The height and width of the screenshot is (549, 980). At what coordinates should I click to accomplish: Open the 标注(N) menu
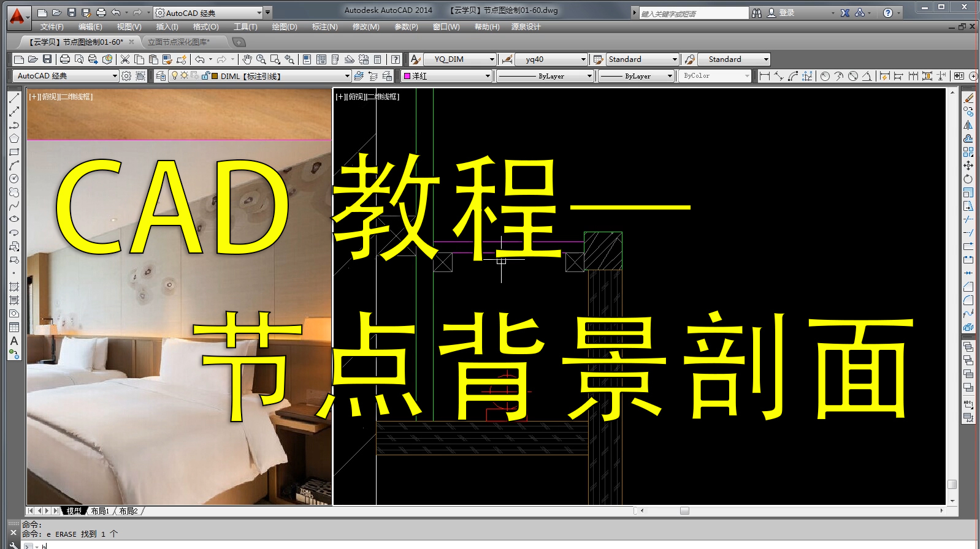coord(324,27)
